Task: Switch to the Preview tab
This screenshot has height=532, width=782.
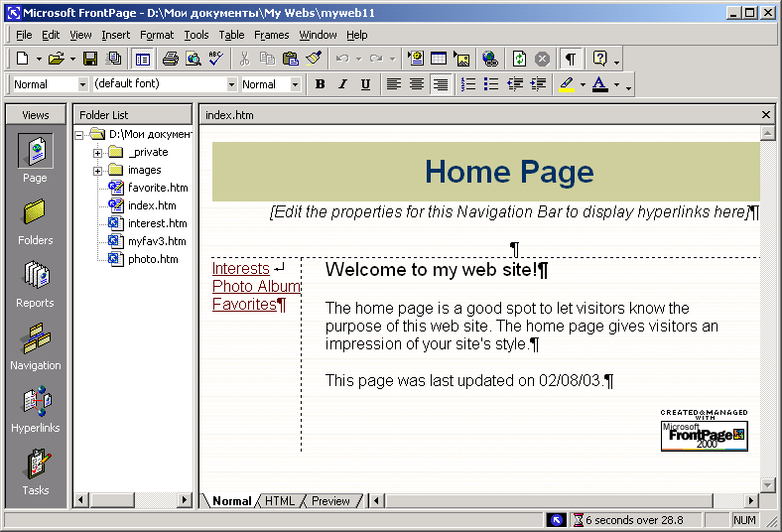Action: point(330,500)
